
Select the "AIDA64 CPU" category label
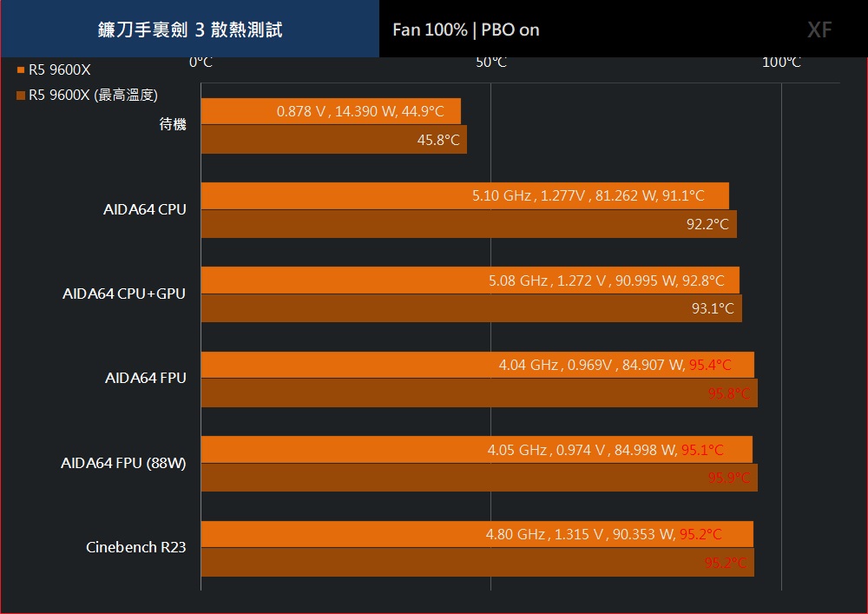point(144,209)
